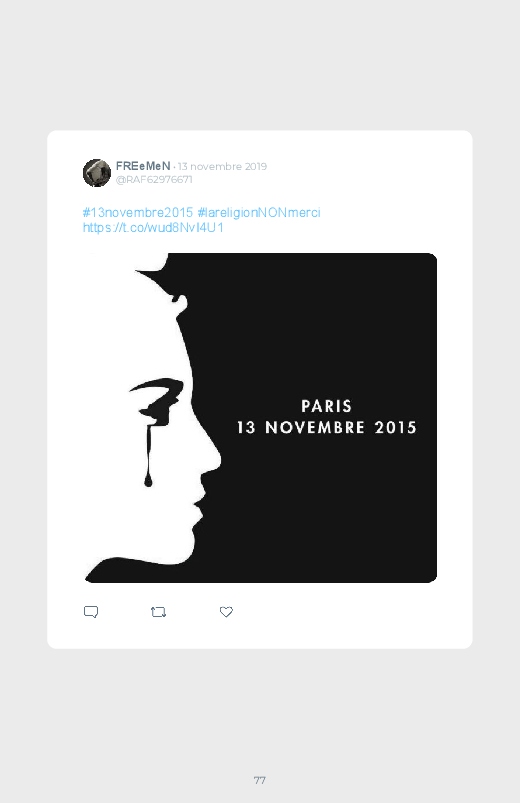Click the teardrop in the silhouette image
This screenshot has width=520, height=803.
[148, 481]
